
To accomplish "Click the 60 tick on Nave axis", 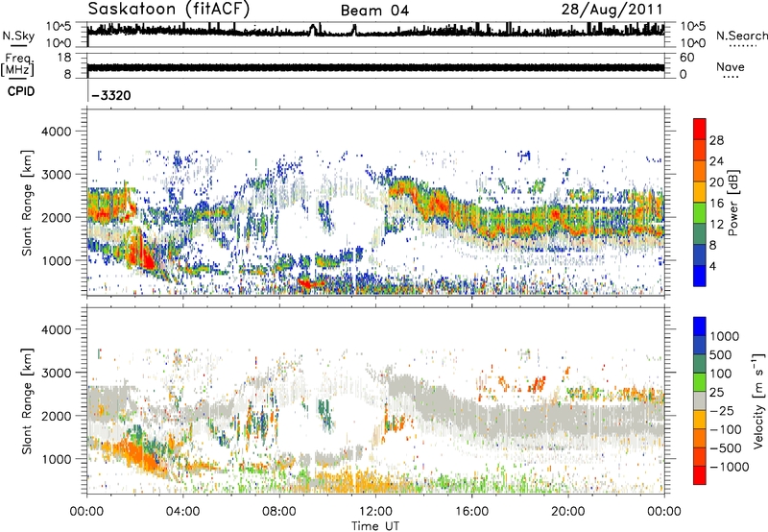I will pos(686,58).
